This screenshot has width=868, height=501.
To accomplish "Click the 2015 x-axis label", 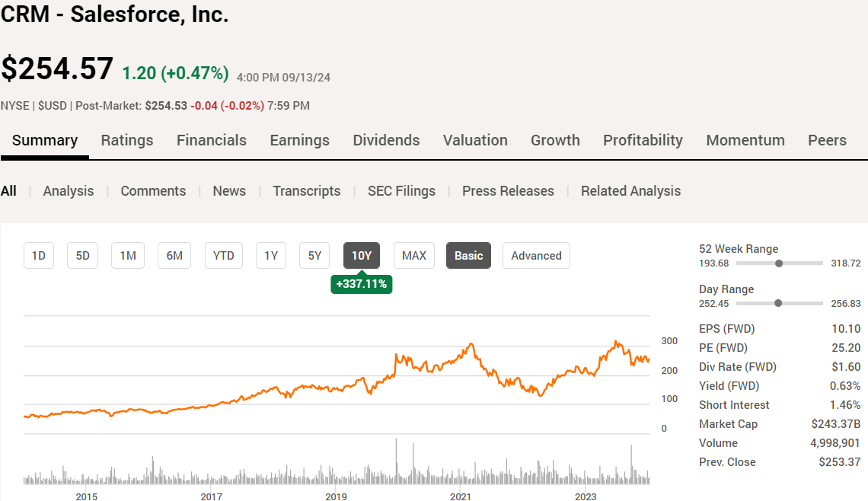I will point(86,496).
